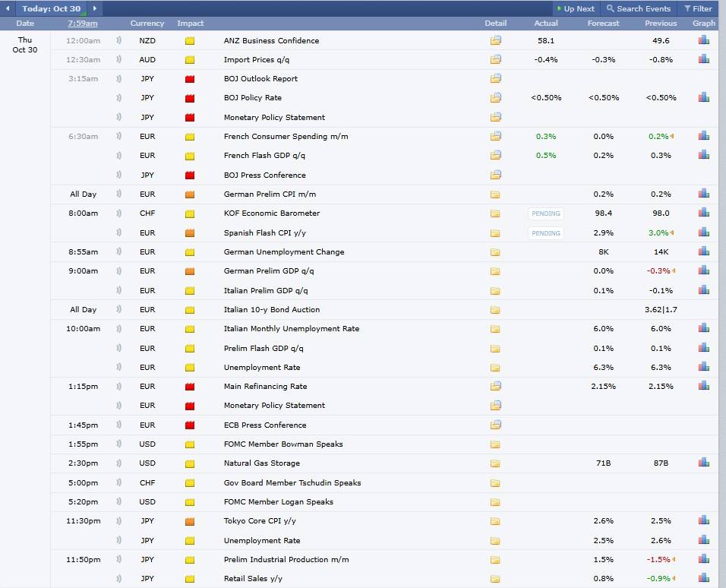Image resolution: width=726 pixels, height=588 pixels.
Task: Go to previous day using left arrow
Action: point(8,8)
